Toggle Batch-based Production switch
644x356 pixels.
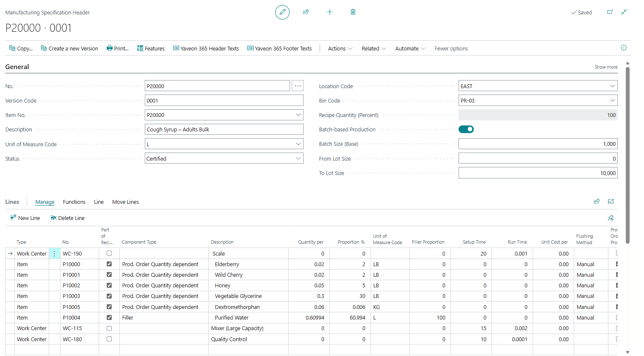(466, 129)
